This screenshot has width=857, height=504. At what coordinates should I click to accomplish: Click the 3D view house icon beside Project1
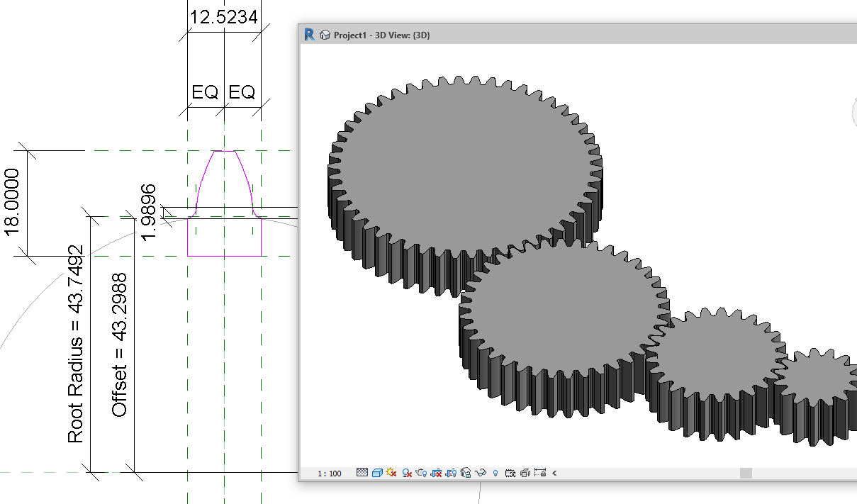point(325,35)
